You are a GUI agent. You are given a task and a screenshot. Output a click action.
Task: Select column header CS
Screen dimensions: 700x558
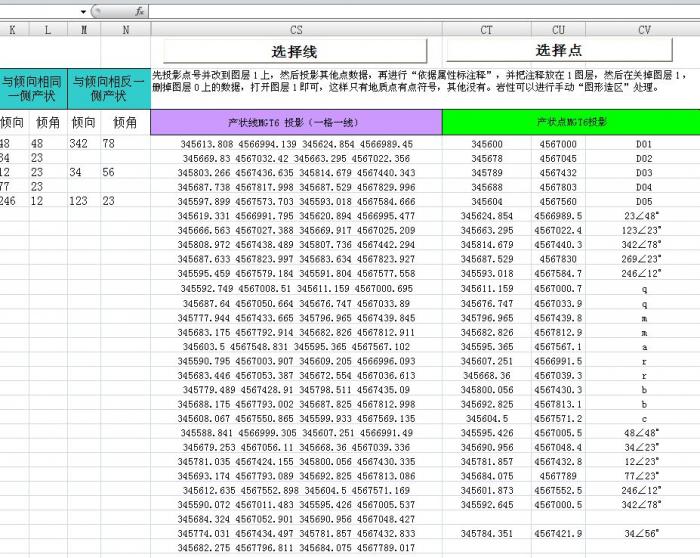coord(296,30)
